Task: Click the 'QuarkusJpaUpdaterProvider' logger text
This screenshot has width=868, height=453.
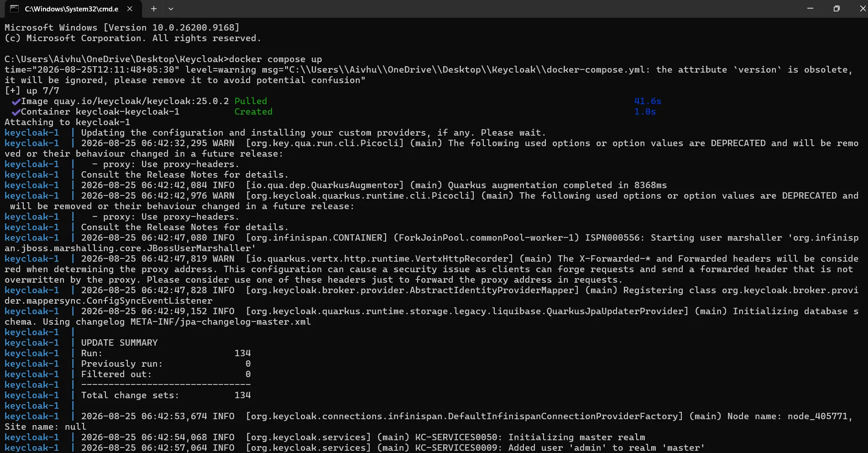Action: coord(615,311)
